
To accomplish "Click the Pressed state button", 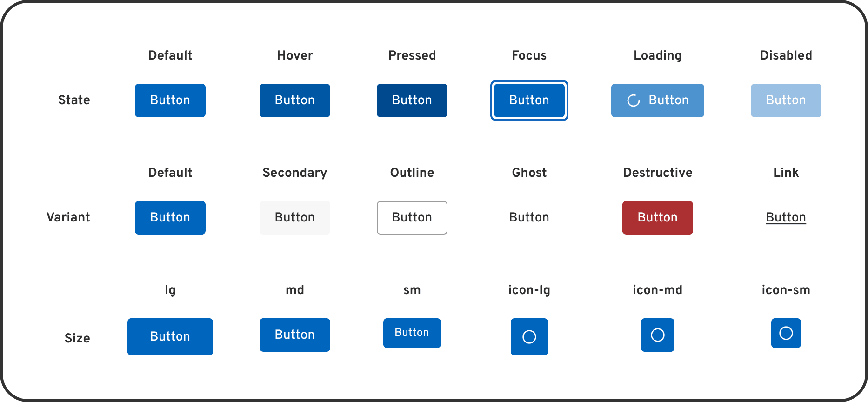I will tap(412, 100).
